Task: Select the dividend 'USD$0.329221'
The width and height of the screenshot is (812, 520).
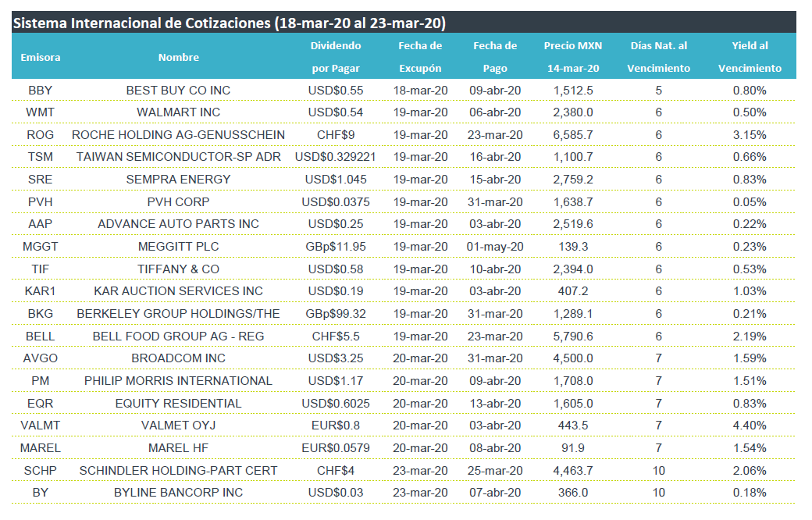Action: 336,157
